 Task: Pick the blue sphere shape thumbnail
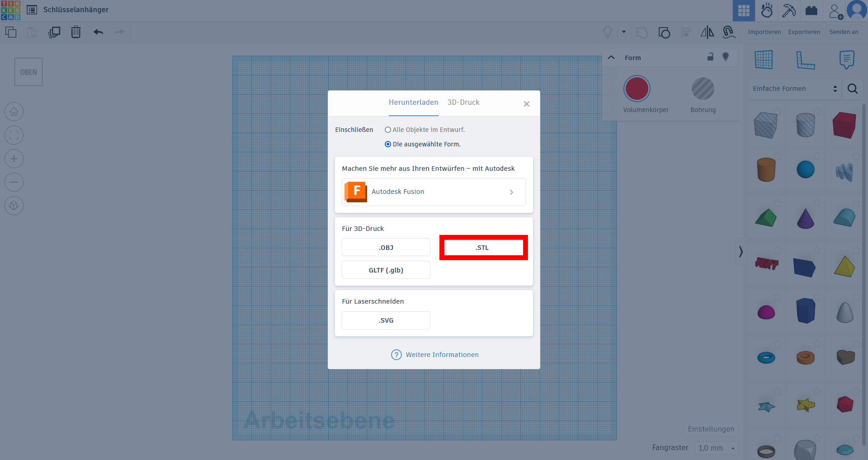pyautogui.click(x=805, y=170)
